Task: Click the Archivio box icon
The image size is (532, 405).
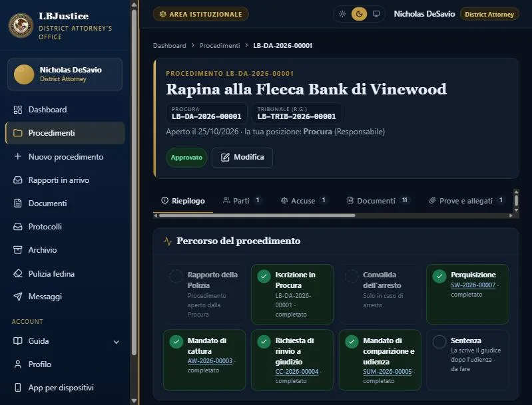Action: point(17,250)
